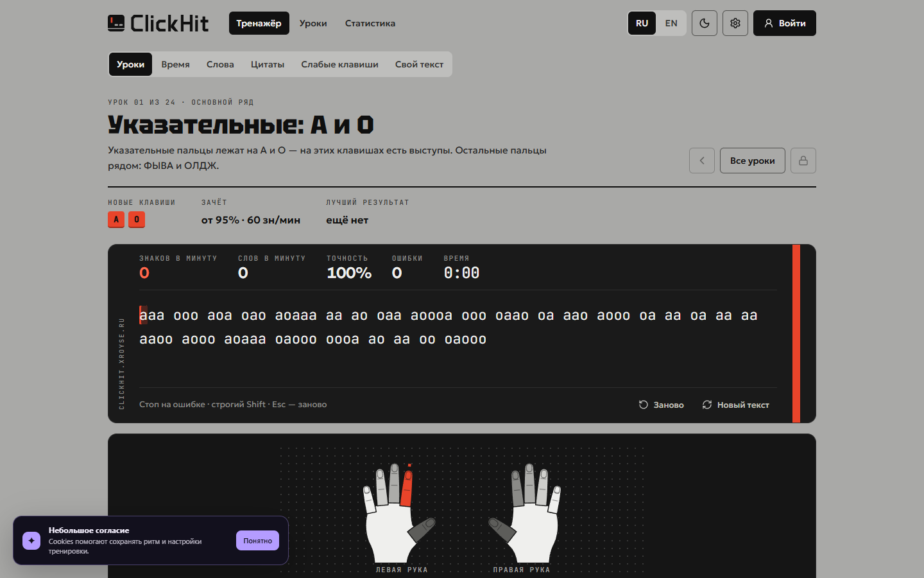
Task: Click the left hand illustration
Action: coord(398,512)
